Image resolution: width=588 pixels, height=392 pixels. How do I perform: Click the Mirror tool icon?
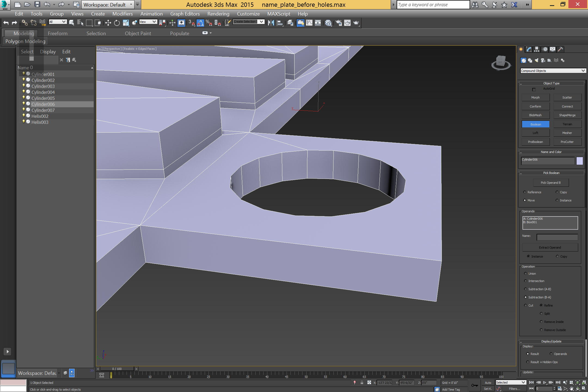click(x=271, y=23)
